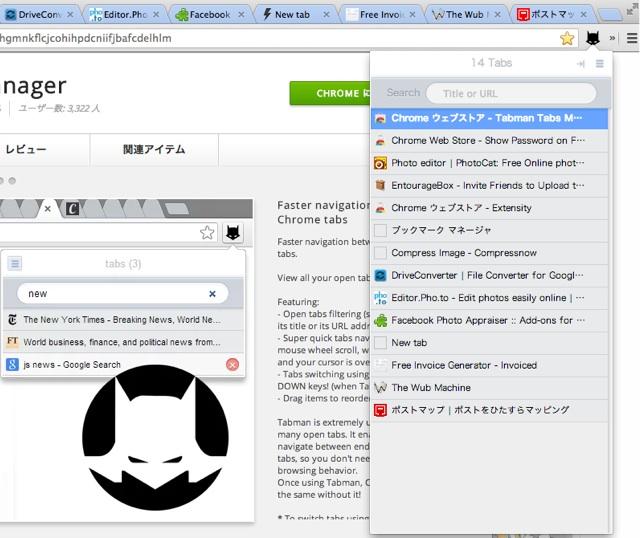Switch to New tab browser tab

coord(295,15)
